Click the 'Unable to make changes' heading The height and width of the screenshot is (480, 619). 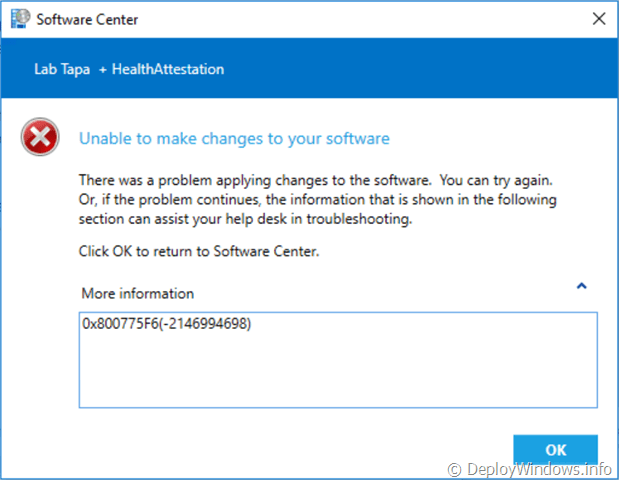coord(234,138)
